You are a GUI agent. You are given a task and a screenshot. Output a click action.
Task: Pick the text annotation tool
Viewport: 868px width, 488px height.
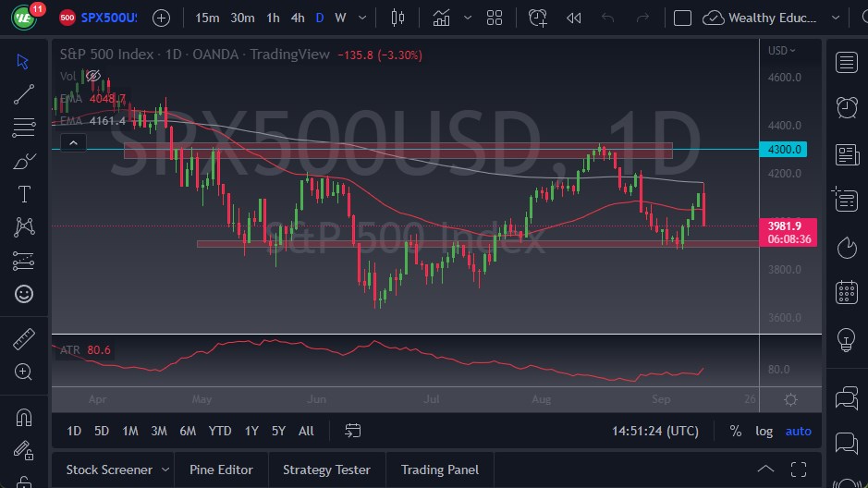[24, 194]
